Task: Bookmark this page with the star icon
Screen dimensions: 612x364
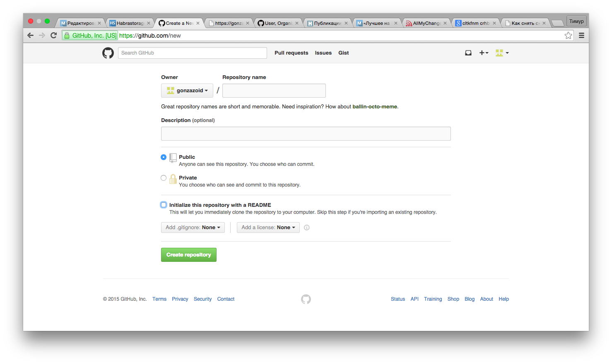Action: (x=568, y=36)
